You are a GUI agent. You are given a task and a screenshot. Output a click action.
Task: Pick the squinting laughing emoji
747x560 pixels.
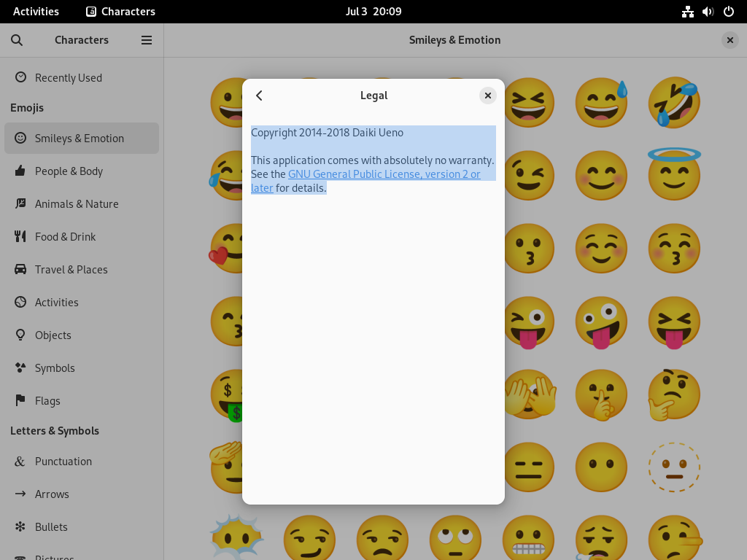pos(529,103)
